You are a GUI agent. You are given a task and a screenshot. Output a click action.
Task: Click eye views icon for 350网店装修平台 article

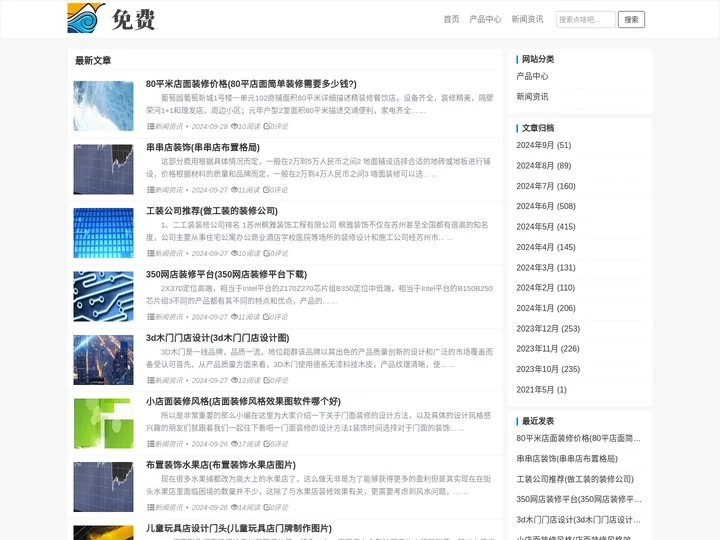coord(234,317)
